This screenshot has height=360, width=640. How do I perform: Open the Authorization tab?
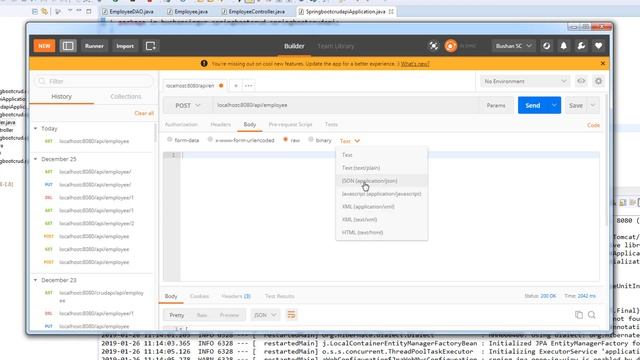(x=181, y=124)
